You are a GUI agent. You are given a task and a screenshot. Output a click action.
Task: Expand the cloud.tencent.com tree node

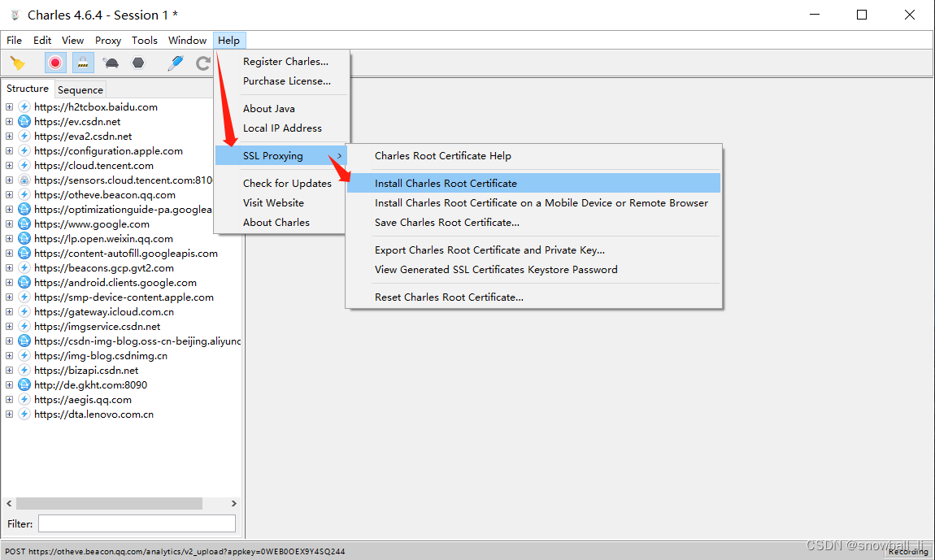[x=9, y=166]
